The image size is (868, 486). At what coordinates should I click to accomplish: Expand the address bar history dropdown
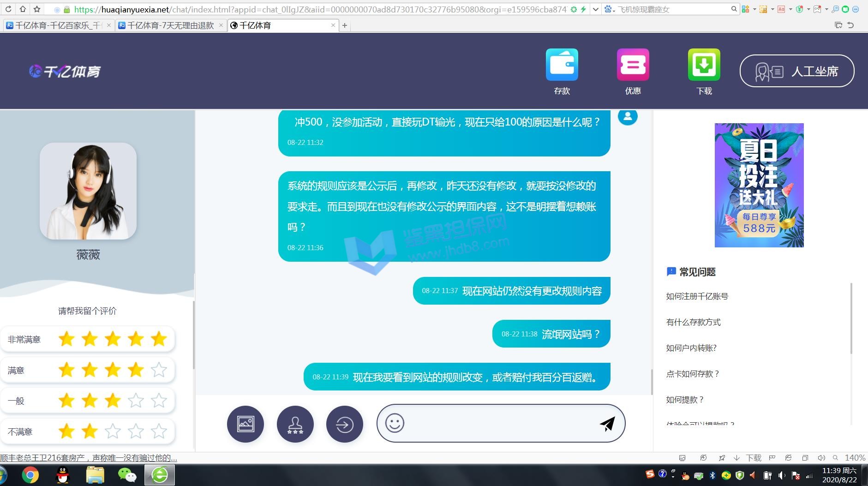tap(596, 9)
